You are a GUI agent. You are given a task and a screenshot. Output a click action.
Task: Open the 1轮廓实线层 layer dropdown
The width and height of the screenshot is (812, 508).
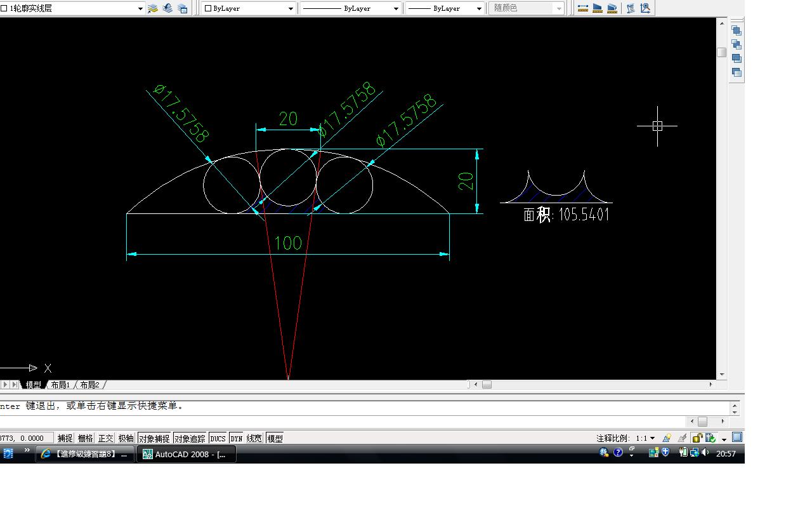tap(140, 9)
